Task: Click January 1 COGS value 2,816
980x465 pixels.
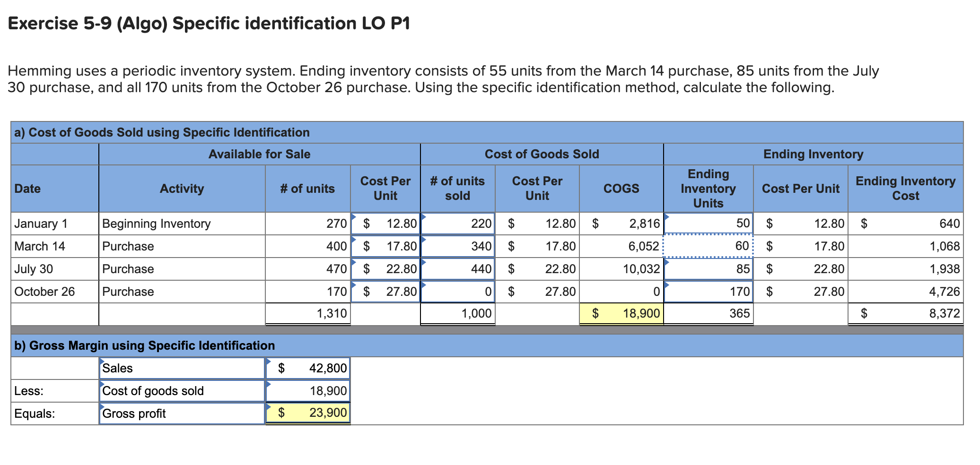Action: [621, 224]
